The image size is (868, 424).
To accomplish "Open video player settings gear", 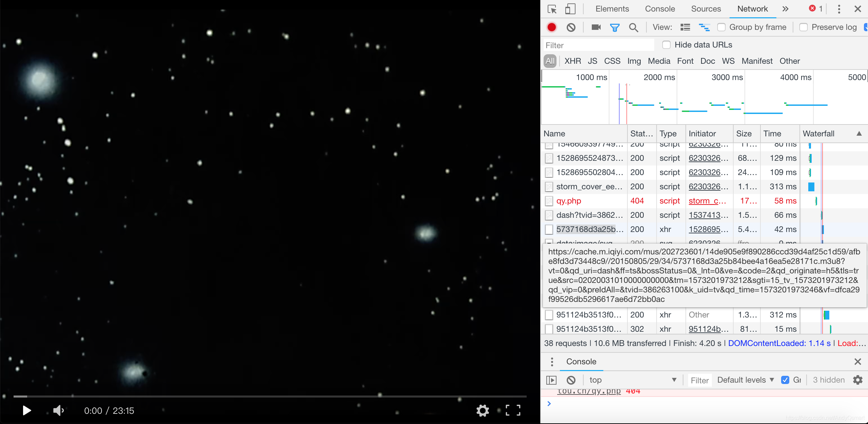I will pyautogui.click(x=483, y=410).
